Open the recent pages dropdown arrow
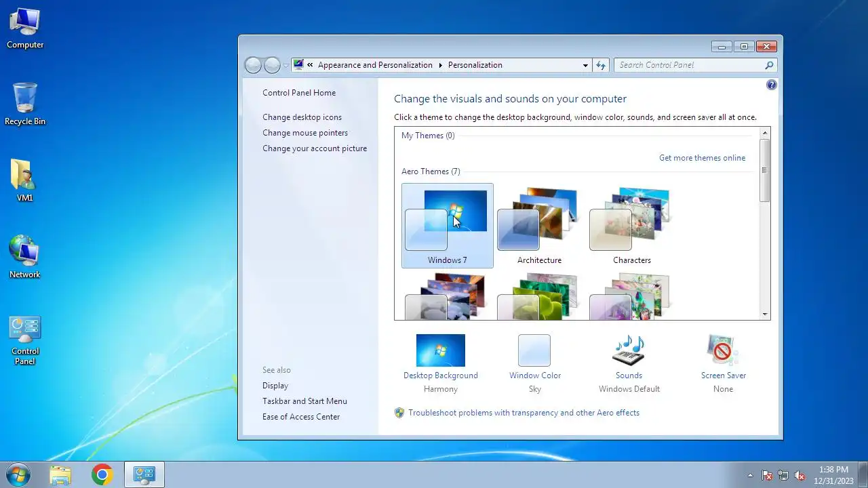The width and height of the screenshot is (868, 488). (x=285, y=66)
